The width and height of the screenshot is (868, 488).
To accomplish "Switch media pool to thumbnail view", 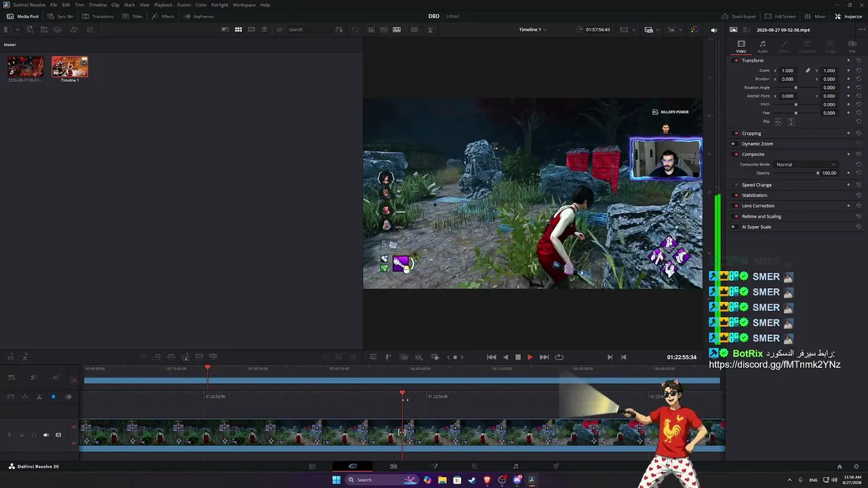I will coord(238,30).
